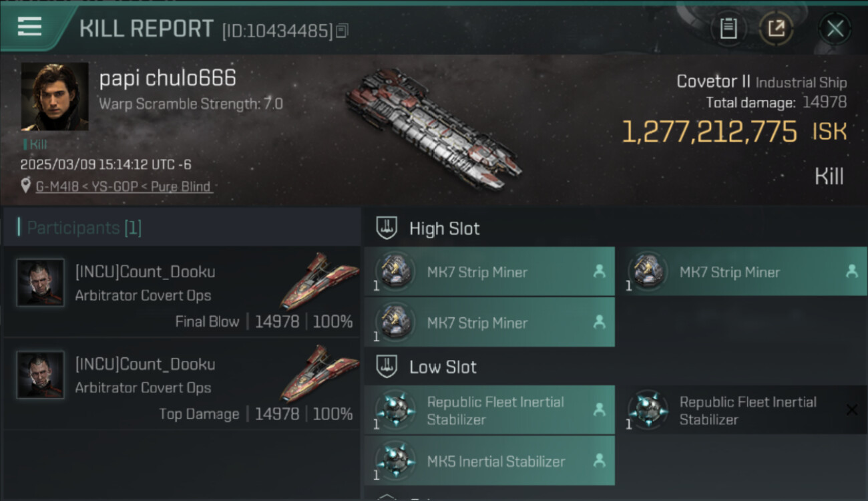This screenshot has width=868, height=501.
Task: Copy the kill report ID
Action: pyautogui.click(x=342, y=31)
